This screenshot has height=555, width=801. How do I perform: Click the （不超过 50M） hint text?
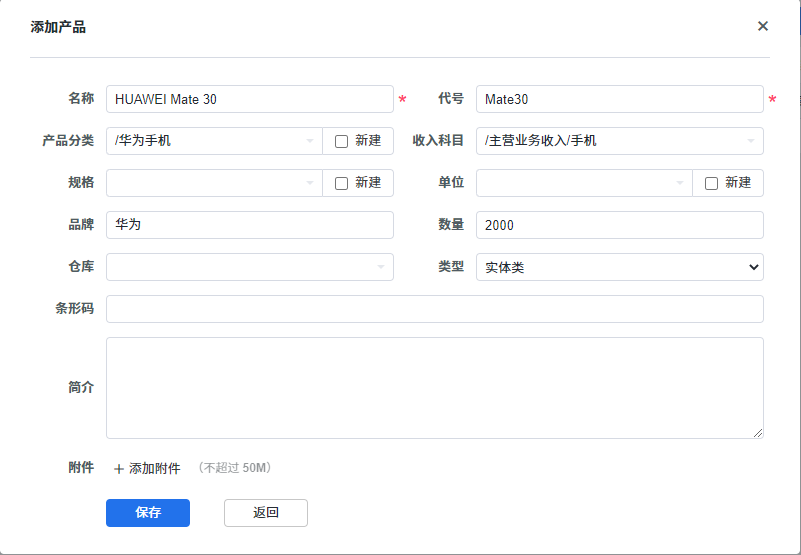point(235,468)
